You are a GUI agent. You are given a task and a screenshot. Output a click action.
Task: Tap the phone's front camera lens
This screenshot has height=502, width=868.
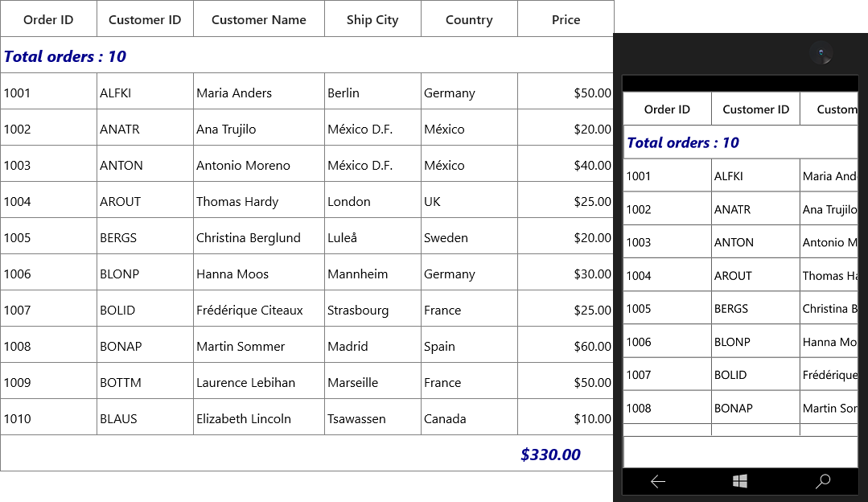point(821,53)
